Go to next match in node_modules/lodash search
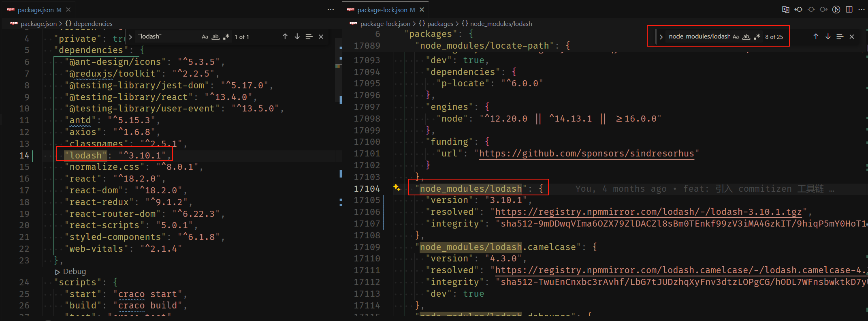The height and width of the screenshot is (321, 868). point(828,36)
